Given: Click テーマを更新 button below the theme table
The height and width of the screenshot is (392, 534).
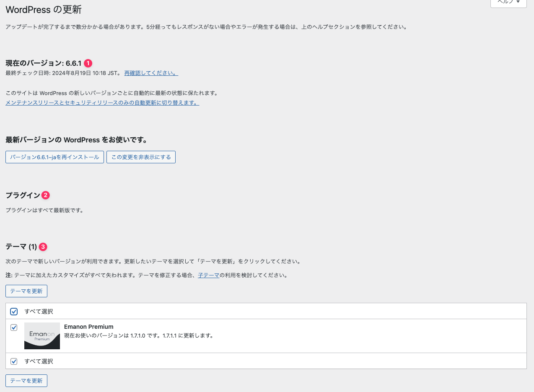Looking at the screenshot, I should tap(26, 381).
